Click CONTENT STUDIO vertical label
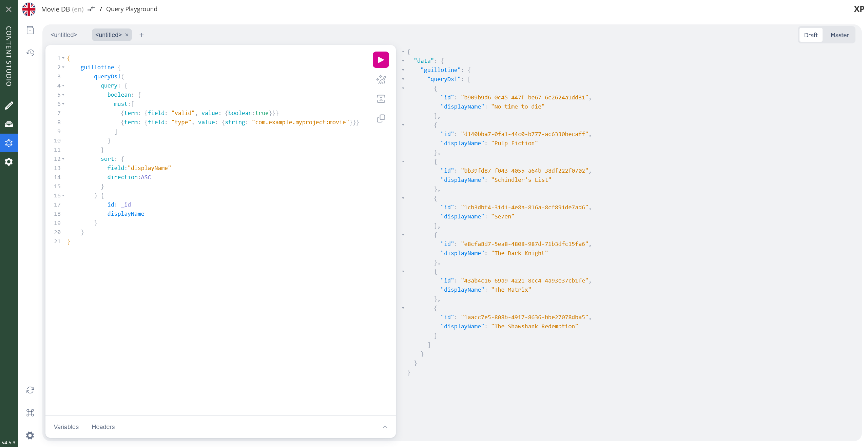 (x=9, y=56)
